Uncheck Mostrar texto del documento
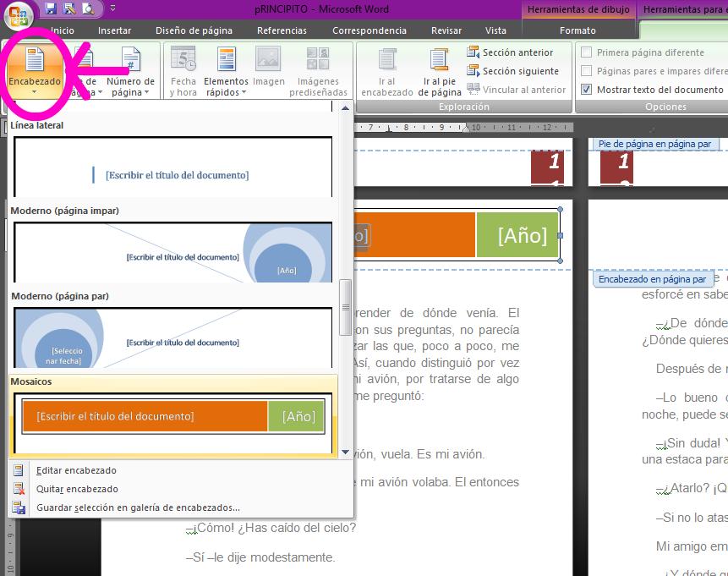Screen dimensions: 728x576 (587, 90)
